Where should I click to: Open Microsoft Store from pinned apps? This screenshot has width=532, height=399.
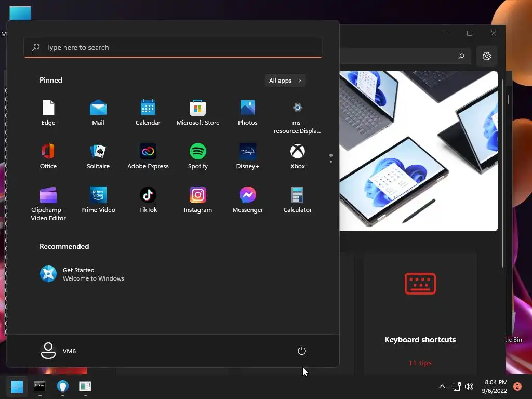click(x=198, y=113)
